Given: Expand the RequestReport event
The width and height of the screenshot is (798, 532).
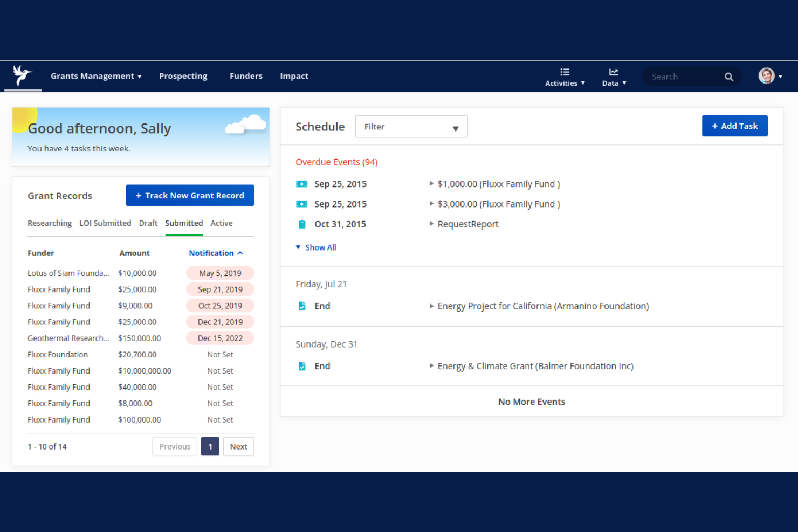Looking at the screenshot, I should (x=431, y=224).
